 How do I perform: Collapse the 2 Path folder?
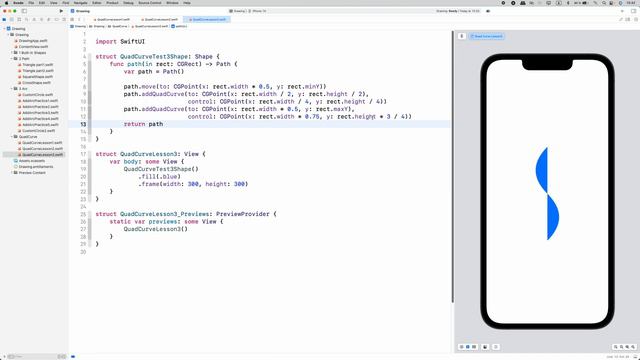(x=11, y=59)
